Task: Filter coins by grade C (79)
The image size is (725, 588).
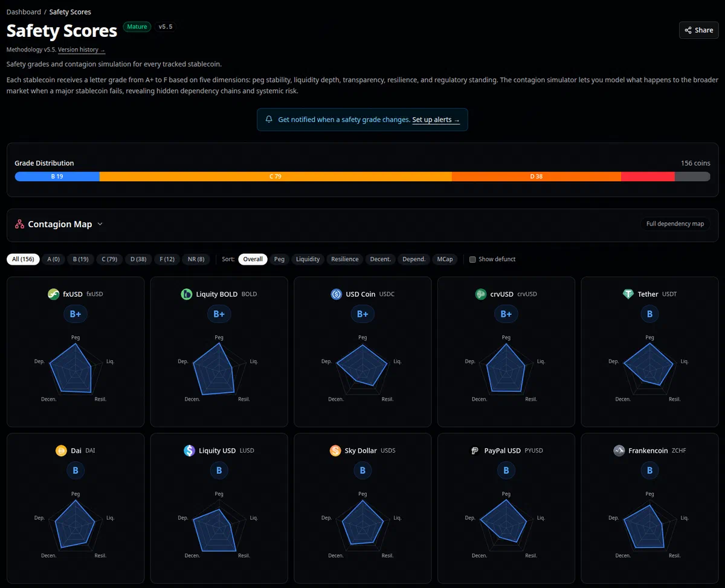Action: [109, 259]
